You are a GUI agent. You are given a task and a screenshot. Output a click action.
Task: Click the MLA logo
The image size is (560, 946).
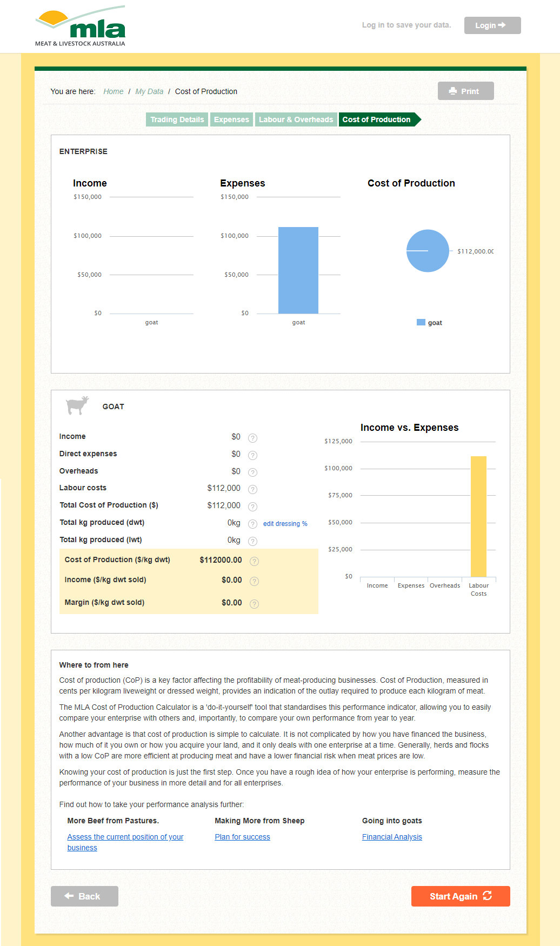[x=81, y=27]
